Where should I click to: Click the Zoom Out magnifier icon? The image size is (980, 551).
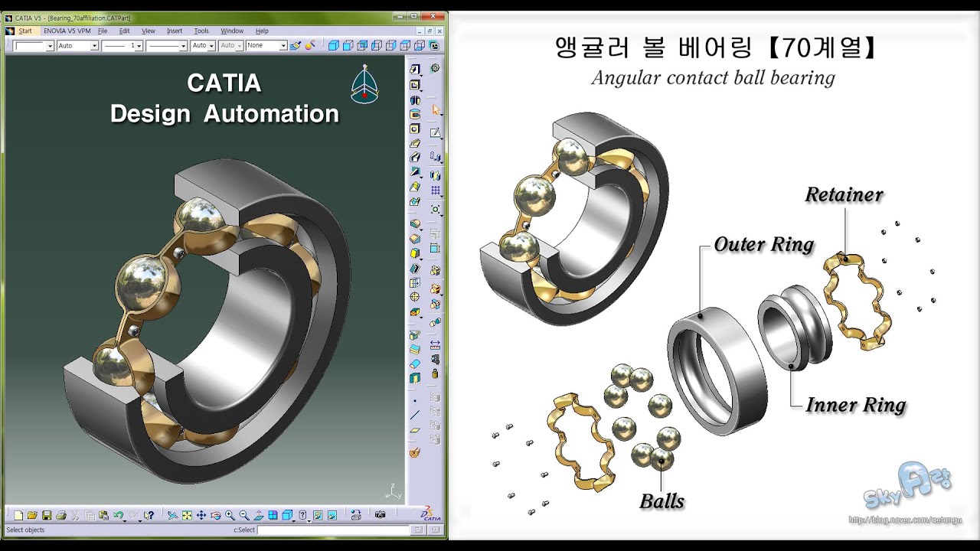pyautogui.click(x=244, y=515)
